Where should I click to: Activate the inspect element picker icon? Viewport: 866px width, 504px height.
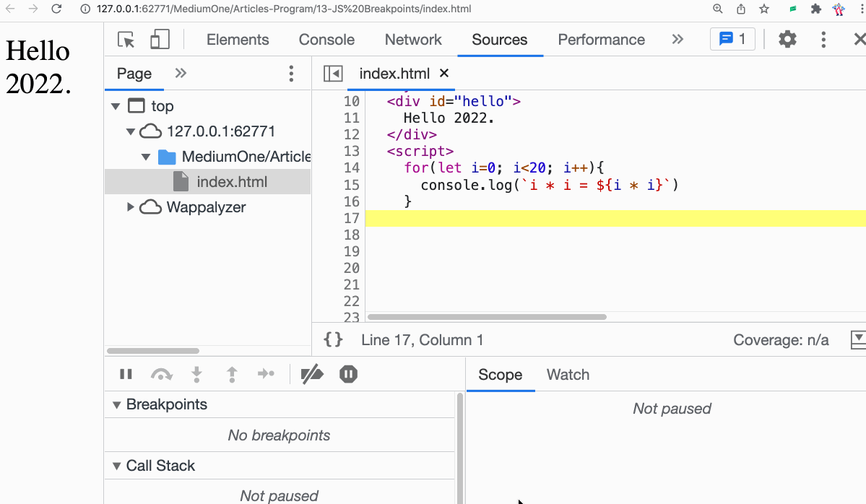click(x=127, y=40)
